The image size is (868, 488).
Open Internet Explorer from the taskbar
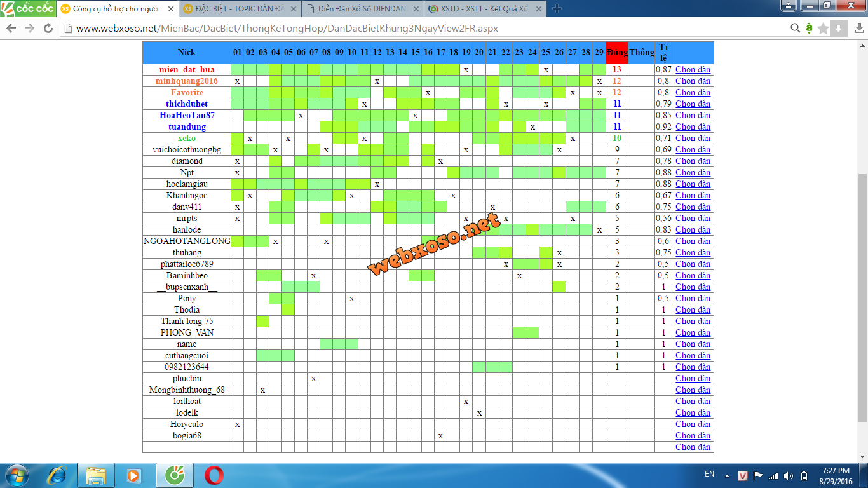click(x=57, y=475)
